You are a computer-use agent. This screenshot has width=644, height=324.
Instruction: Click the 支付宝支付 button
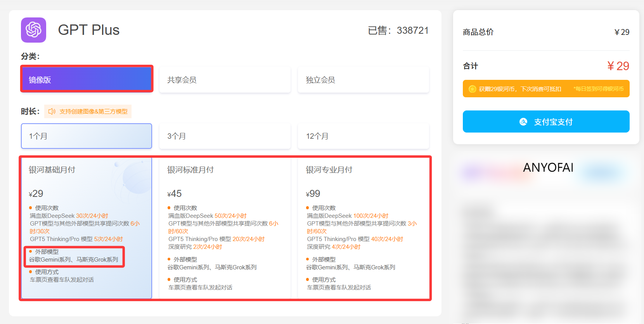click(x=546, y=122)
